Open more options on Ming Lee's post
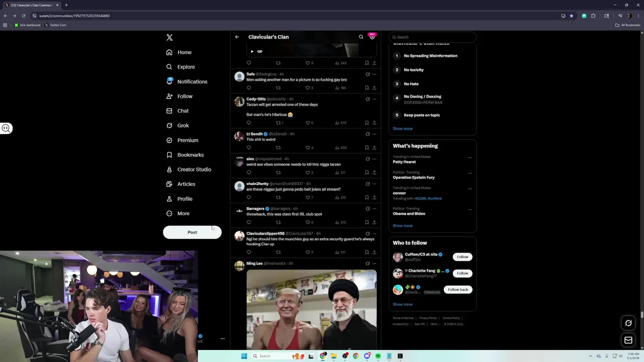Image resolution: width=644 pixels, height=362 pixels. pyautogui.click(x=374, y=263)
